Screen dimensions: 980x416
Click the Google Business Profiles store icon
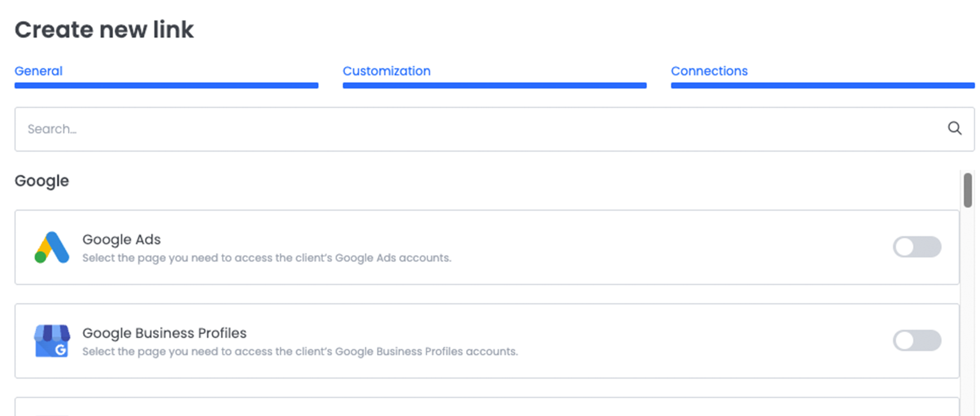click(x=52, y=341)
